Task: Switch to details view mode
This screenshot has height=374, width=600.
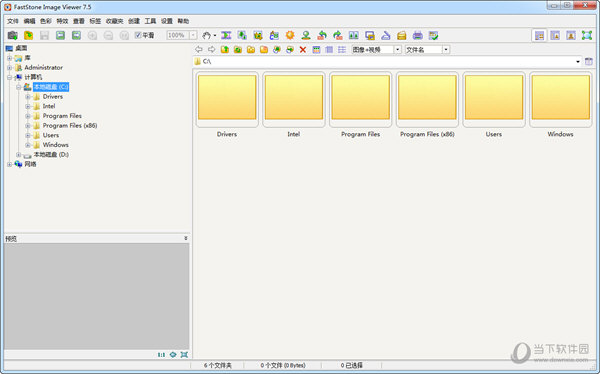Action: point(329,49)
